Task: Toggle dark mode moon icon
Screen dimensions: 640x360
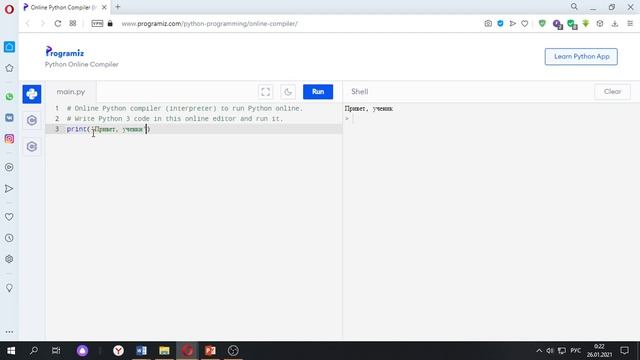Action: coord(288,92)
